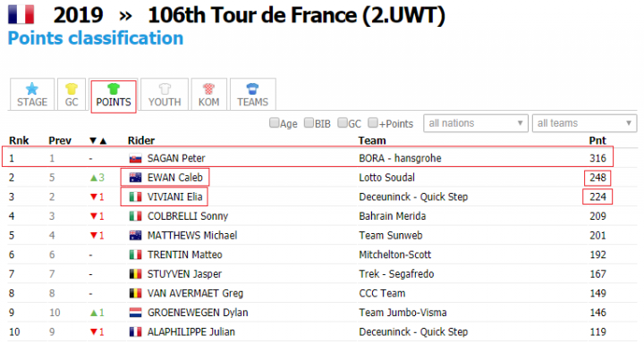Check the +Points checkbox

point(373,122)
